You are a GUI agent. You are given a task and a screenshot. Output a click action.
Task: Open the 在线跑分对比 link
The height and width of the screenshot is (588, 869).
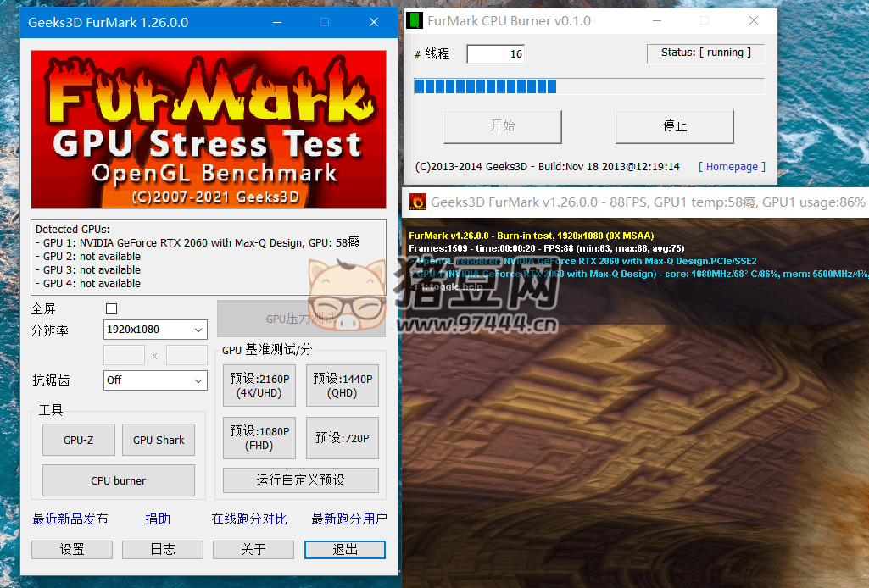coord(249,519)
